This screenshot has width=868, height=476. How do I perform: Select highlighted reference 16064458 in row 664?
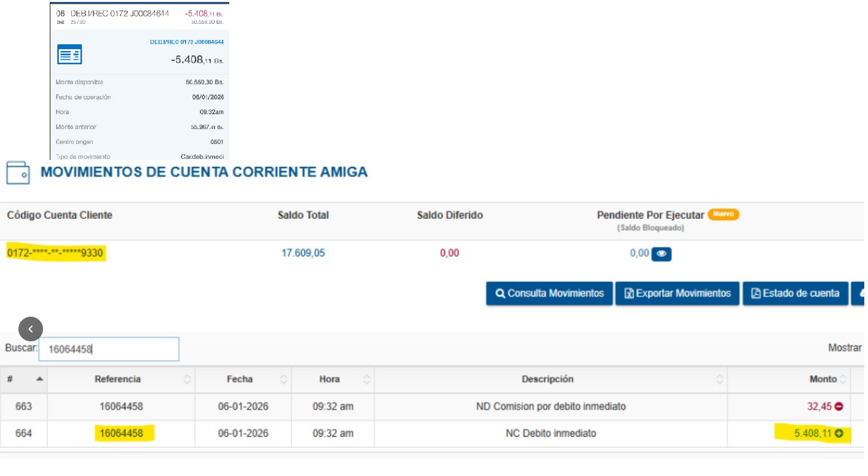pos(121,434)
